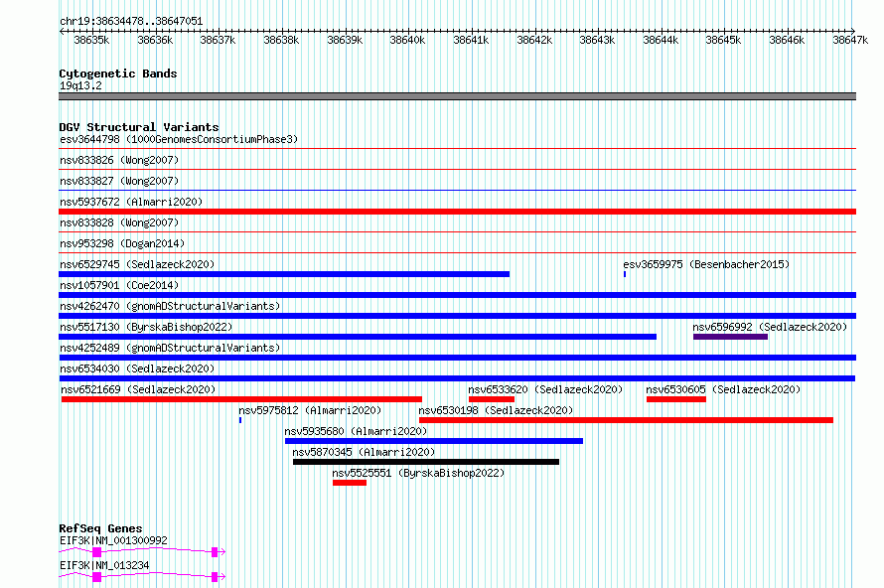Click the blue nsv6529745 Sedlazeck2020 bar

284,274
